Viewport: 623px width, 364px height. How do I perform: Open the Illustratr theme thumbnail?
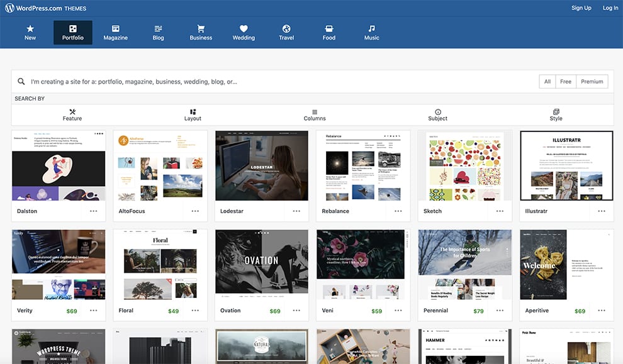pyautogui.click(x=566, y=165)
